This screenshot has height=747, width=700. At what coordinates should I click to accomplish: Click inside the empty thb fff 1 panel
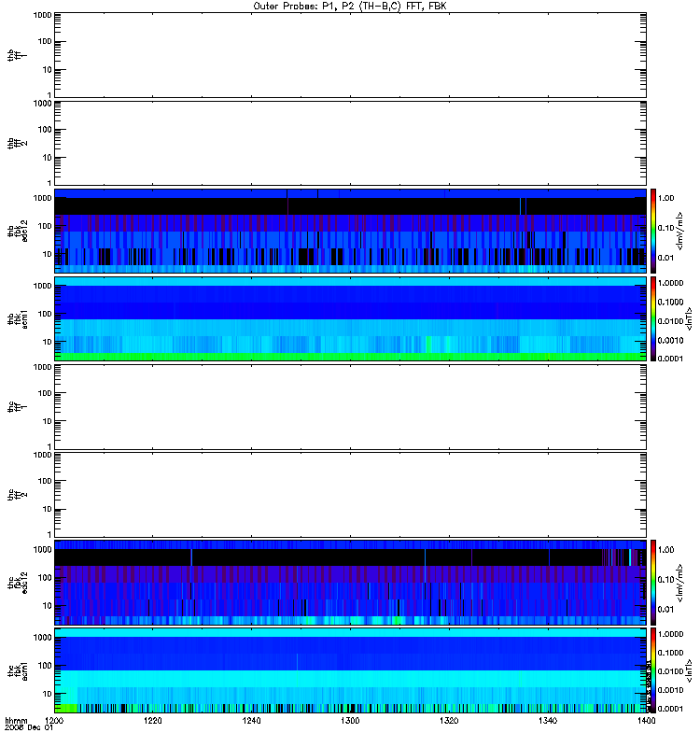click(x=350, y=55)
